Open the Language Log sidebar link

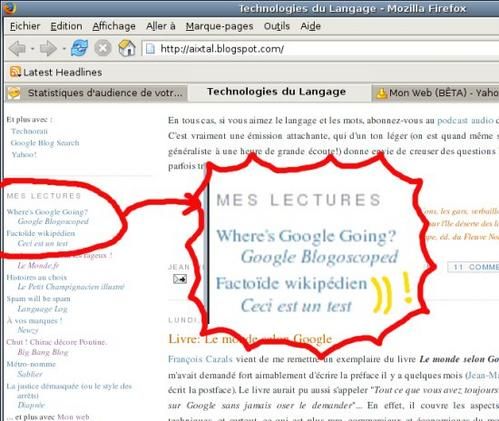click(42, 309)
